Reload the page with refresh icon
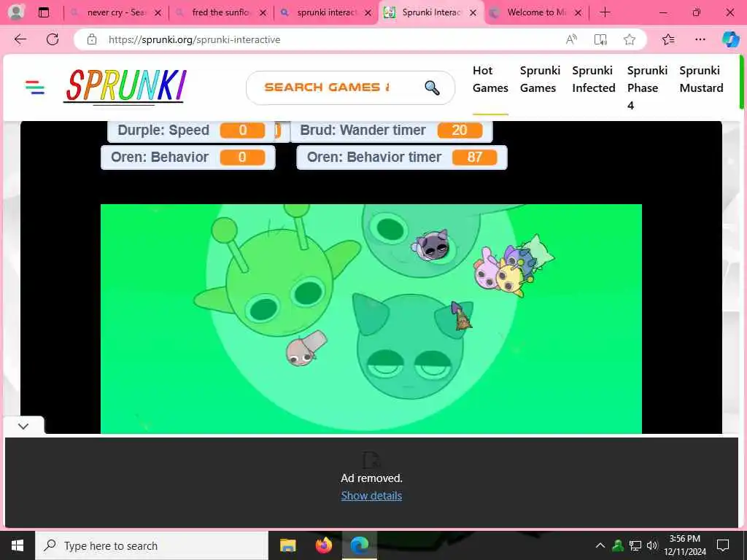Image resolution: width=747 pixels, height=560 pixels. 53,39
